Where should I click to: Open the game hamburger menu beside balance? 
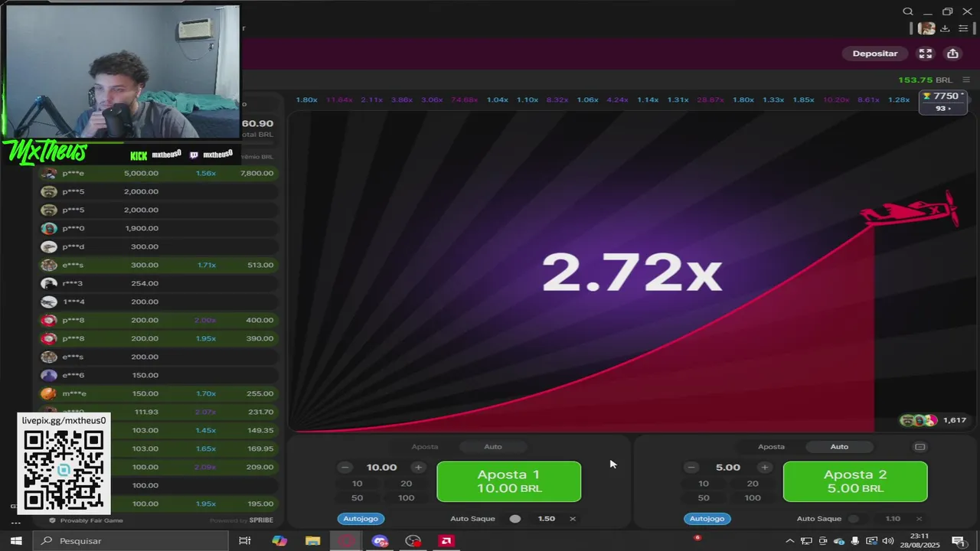pyautogui.click(x=966, y=80)
